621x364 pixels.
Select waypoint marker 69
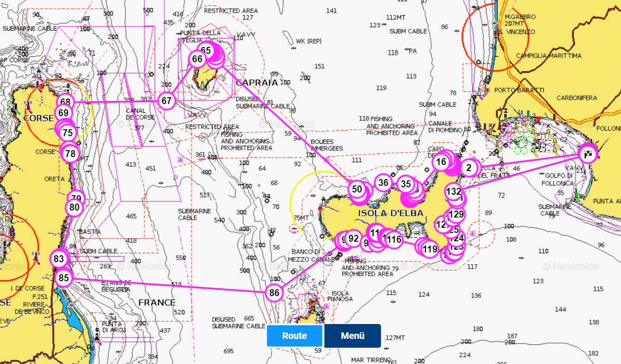64,113
